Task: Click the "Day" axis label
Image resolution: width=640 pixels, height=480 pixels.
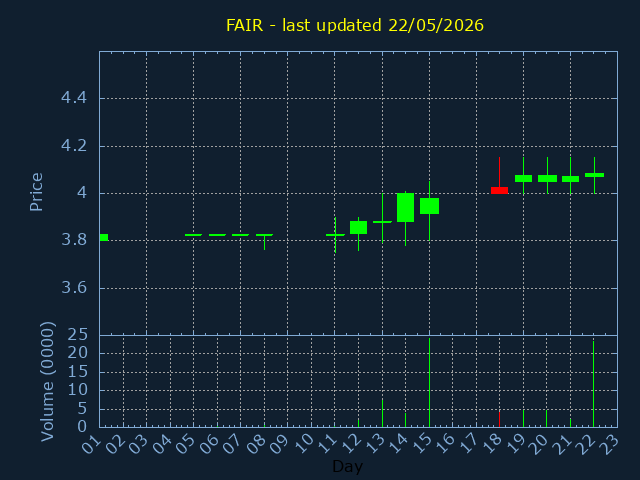Action: (x=347, y=466)
